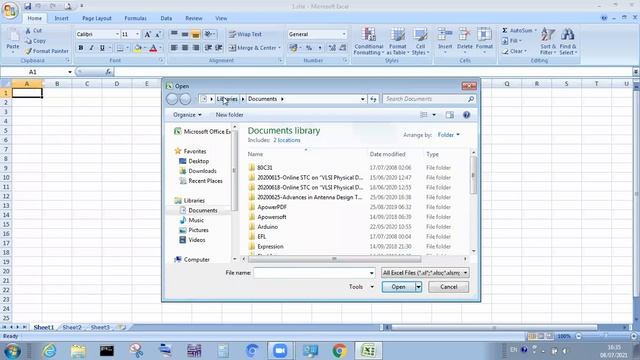Click the Windows Start button
The image size is (640, 360).
click(x=12, y=351)
